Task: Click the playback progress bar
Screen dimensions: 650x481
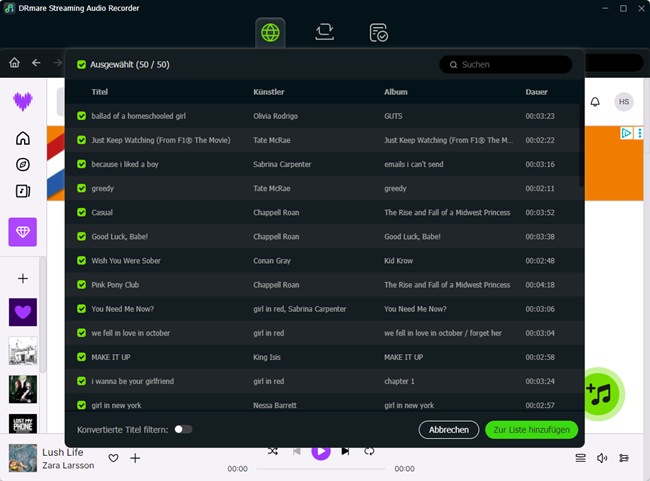Action: (x=321, y=469)
